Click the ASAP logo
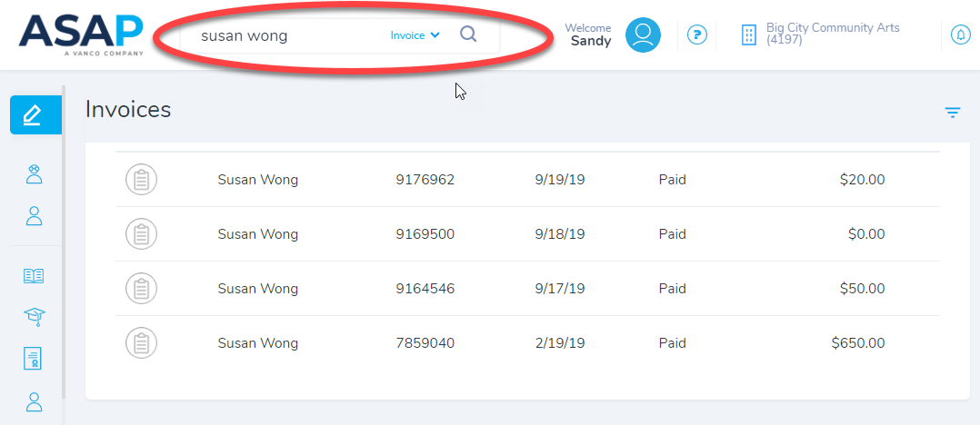The height and width of the screenshot is (425, 980). pyautogui.click(x=81, y=35)
